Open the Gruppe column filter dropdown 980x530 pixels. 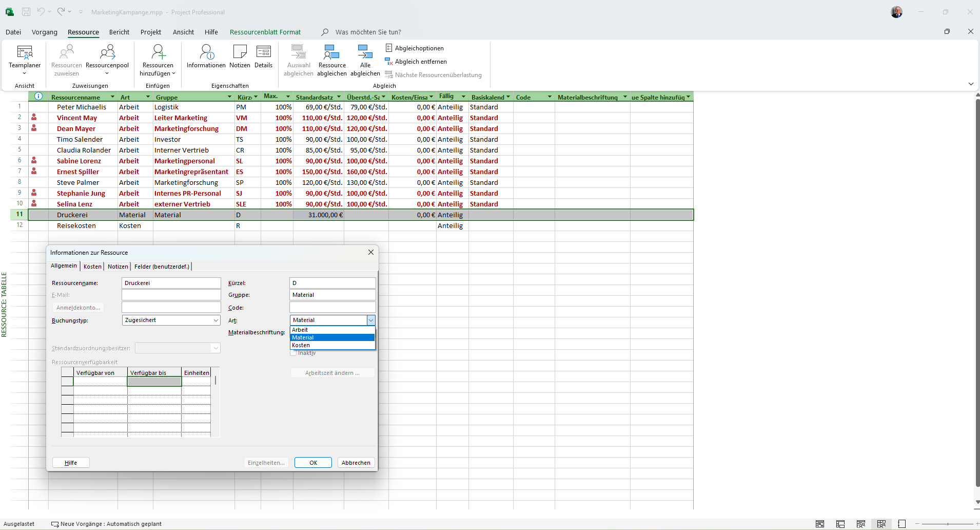click(x=230, y=97)
